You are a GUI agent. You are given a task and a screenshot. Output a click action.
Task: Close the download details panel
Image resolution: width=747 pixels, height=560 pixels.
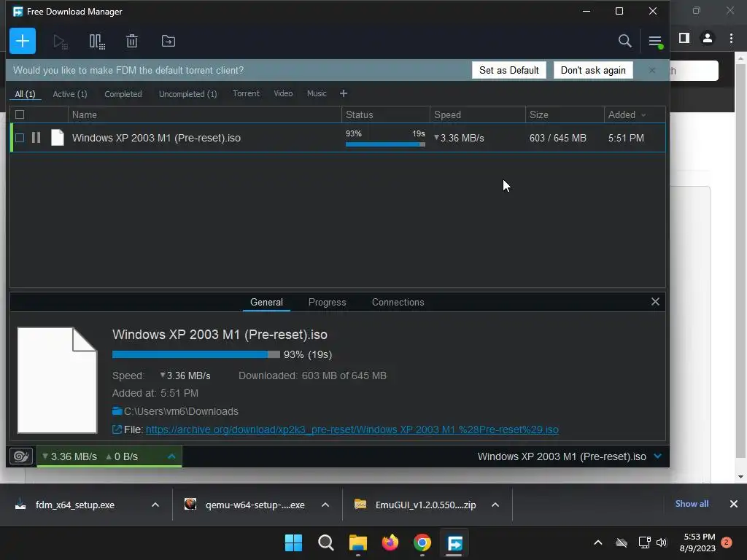pos(655,301)
